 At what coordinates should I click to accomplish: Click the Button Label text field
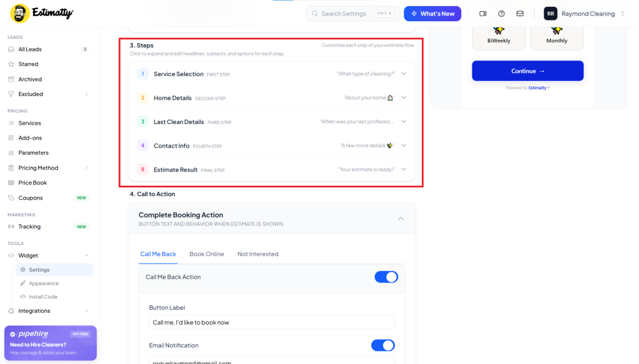coord(272,322)
